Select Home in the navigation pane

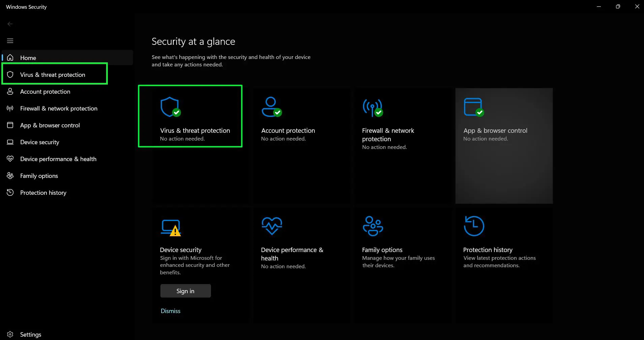tap(28, 58)
